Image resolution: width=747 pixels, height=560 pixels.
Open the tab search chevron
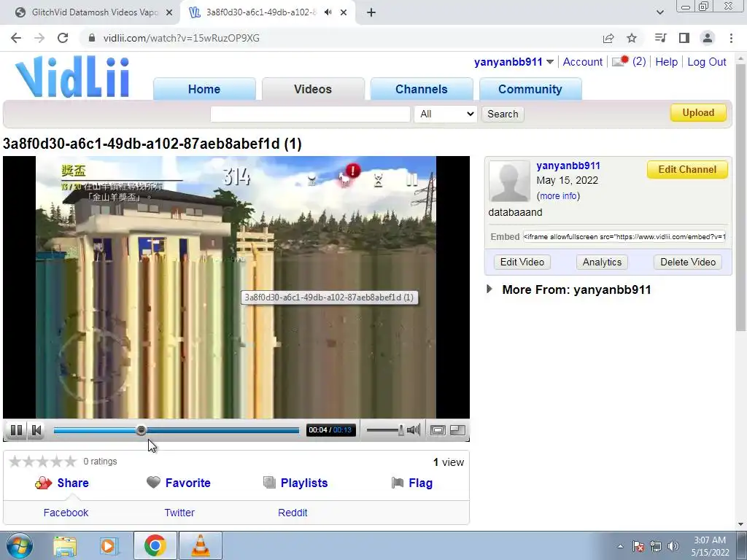tap(659, 12)
